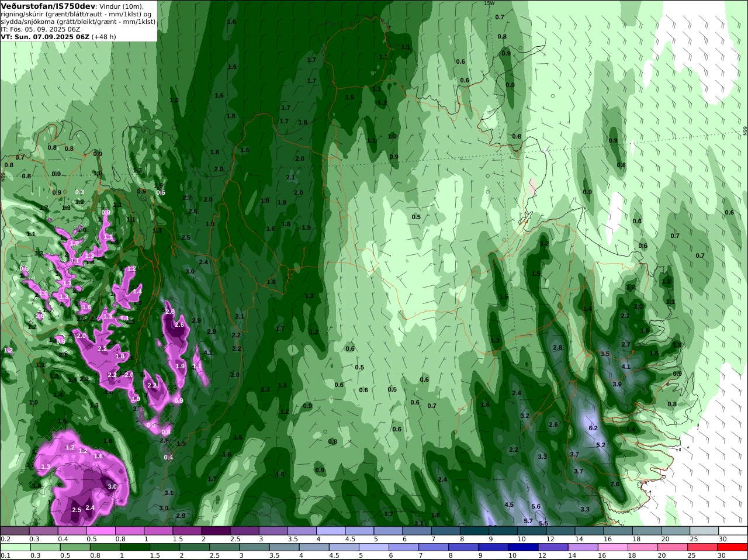Click the 6.2 precipitation value on the map
This screenshot has width=748, height=560.
(x=593, y=428)
